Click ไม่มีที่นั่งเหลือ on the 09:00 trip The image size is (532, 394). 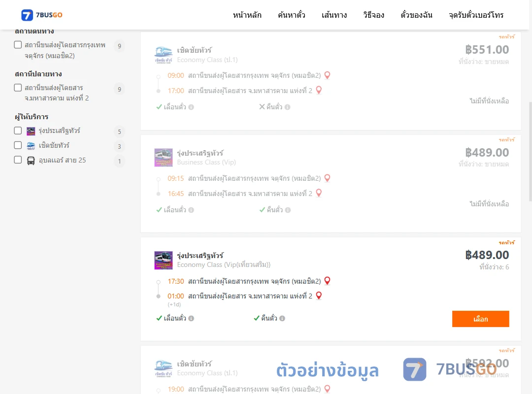click(489, 101)
